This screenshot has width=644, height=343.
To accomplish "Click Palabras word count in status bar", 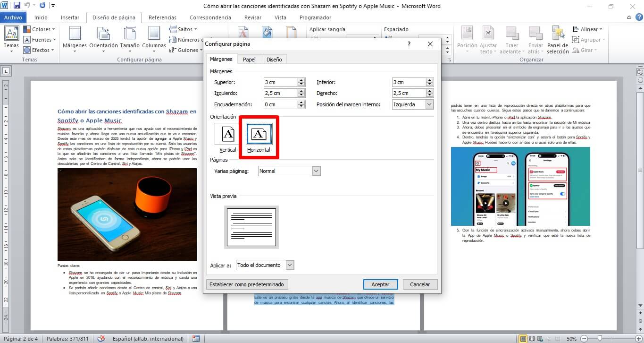I will pyautogui.click(x=67, y=339).
